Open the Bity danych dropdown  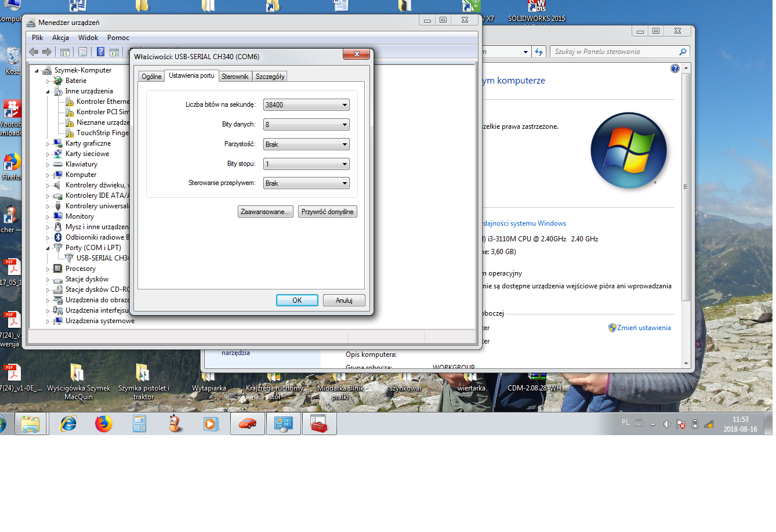point(306,124)
